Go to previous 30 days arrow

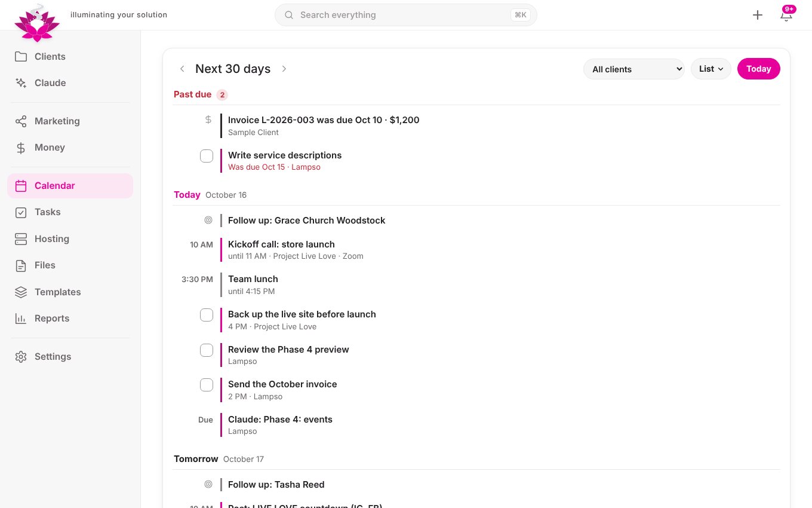pos(182,69)
